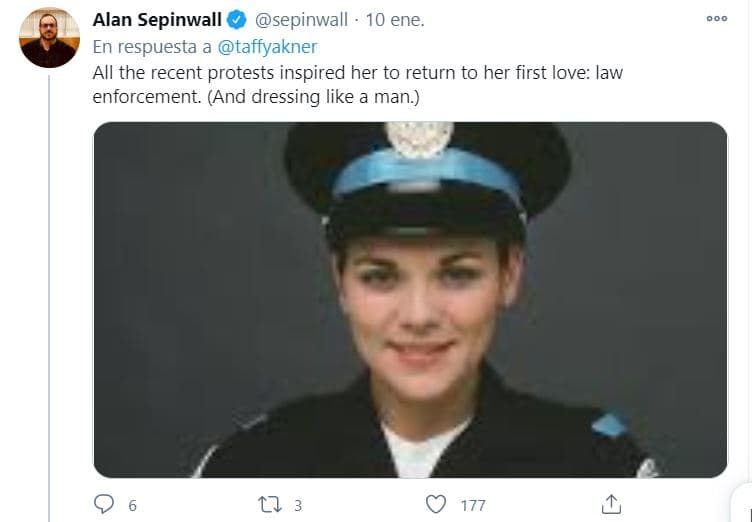Viewport: 752px width, 522px height.
Task: Click the retweet count of 3
Action: [298, 505]
